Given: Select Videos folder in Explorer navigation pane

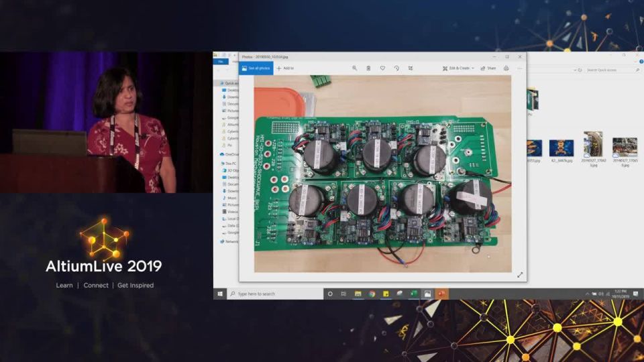Looking at the screenshot, I should [x=230, y=212].
